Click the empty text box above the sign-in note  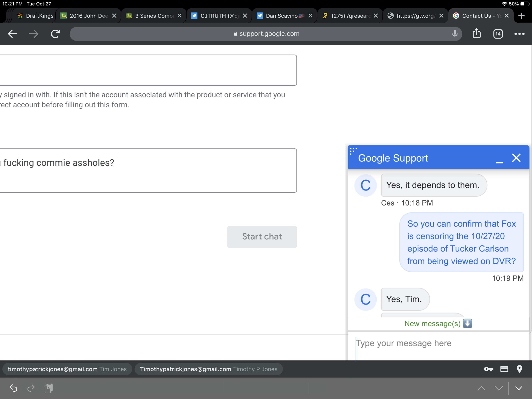148,70
